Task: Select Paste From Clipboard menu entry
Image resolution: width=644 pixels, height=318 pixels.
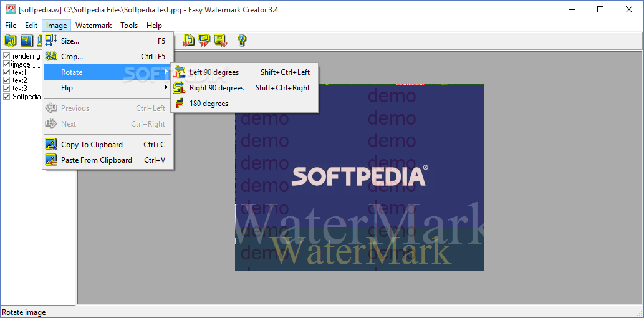Action: (108, 160)
